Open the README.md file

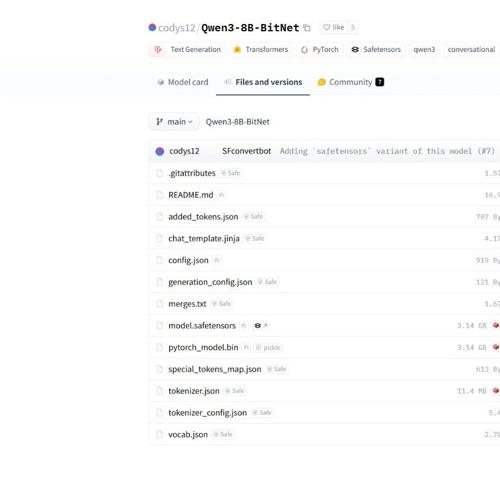click(191, 195)
